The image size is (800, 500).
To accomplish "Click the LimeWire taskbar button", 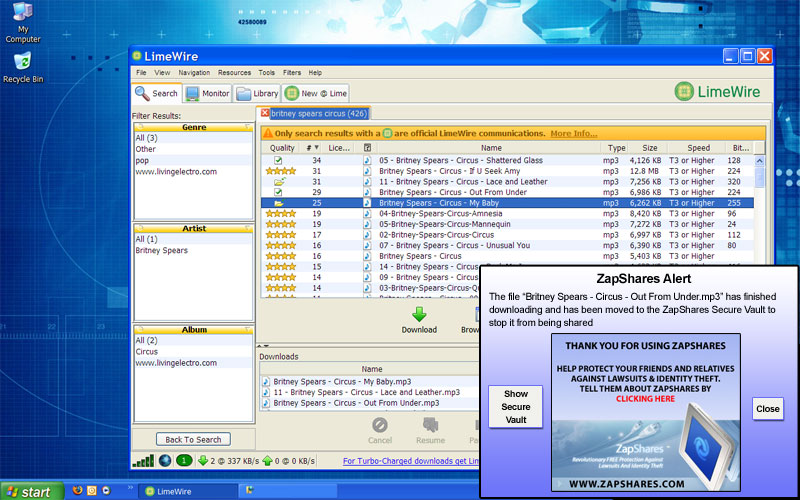I will tap(188, 491).
